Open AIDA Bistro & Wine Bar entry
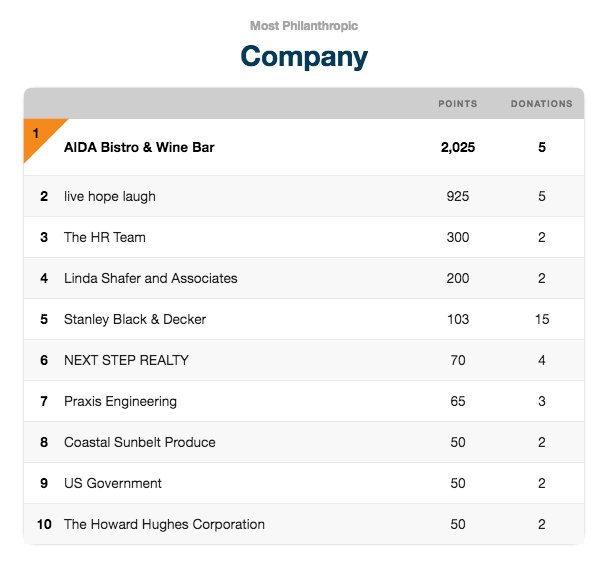608x572 pixels. click(x=139, y=147)
